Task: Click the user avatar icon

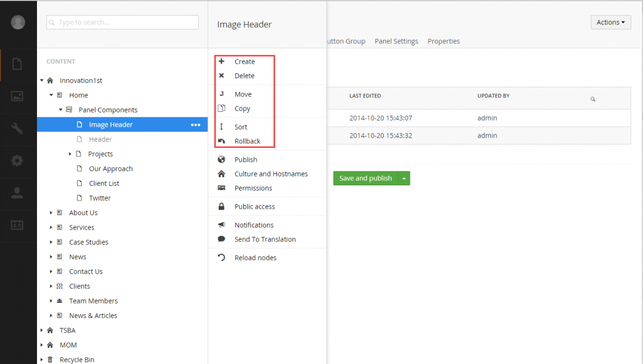Action: point(18,22)
